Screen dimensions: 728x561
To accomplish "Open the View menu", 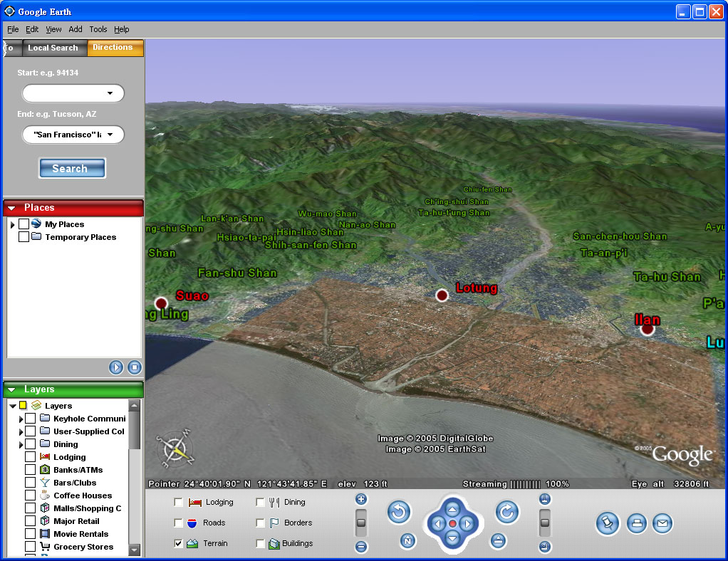I will [53, 29].
